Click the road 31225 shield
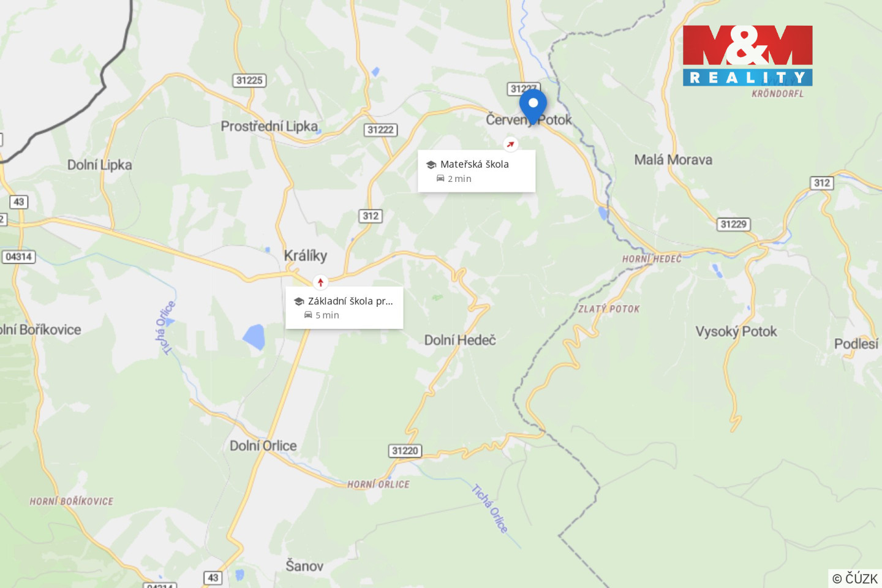882x588 pixels. (x=250, y=80)
